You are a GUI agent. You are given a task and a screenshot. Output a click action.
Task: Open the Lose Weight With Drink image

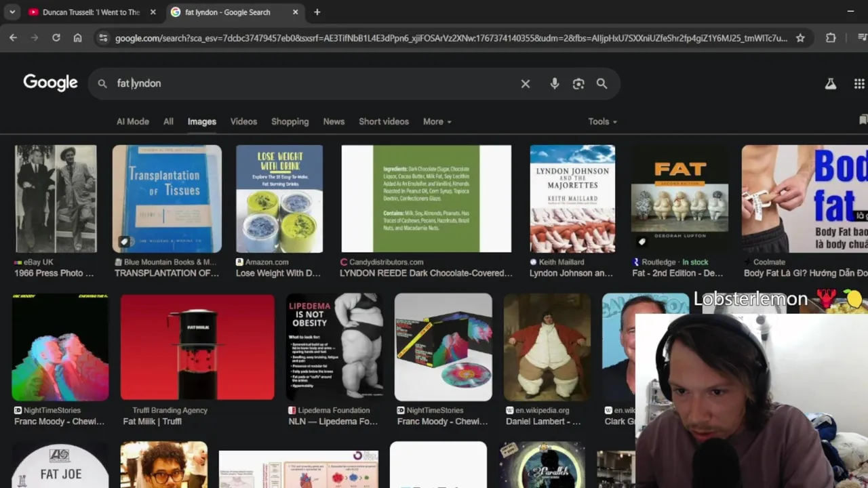pyautogui.click(x=279, y=199)
